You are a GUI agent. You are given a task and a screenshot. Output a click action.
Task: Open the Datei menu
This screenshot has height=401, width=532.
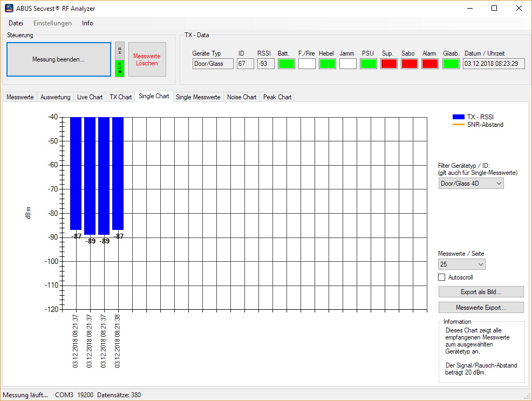click(x=16, y=23)
